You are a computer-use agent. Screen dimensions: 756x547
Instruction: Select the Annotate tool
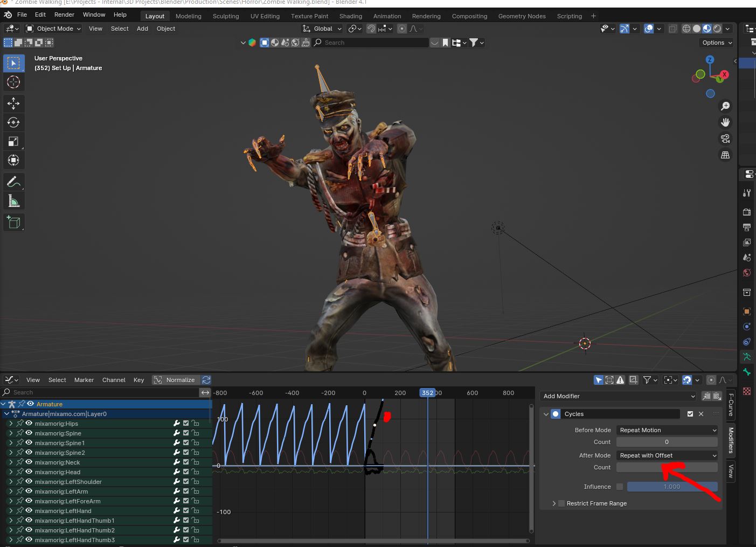pyautogui.click(x=13, y=182)
